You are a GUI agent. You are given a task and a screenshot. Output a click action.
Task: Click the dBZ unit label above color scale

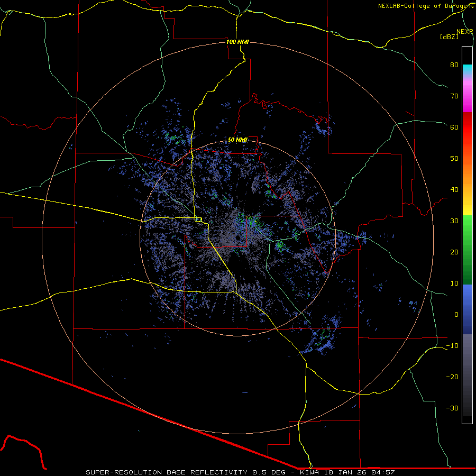coord(449,36)
